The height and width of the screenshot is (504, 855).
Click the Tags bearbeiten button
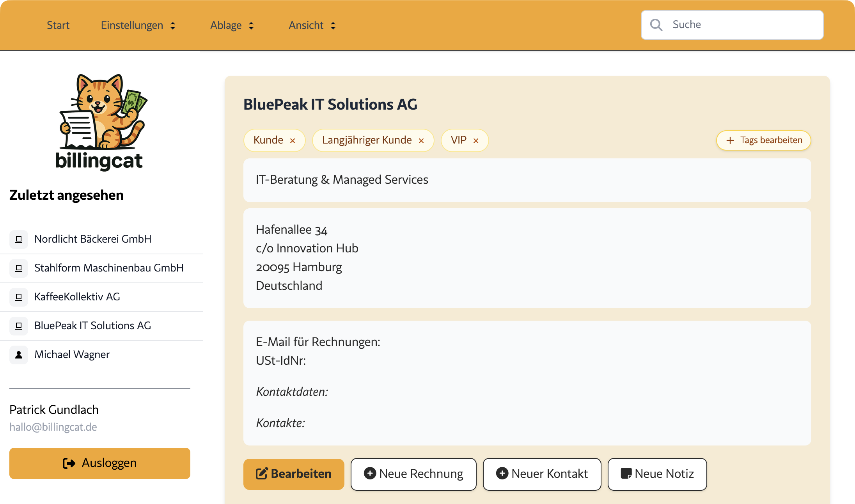pyautogui.click(x=763, y=140)
